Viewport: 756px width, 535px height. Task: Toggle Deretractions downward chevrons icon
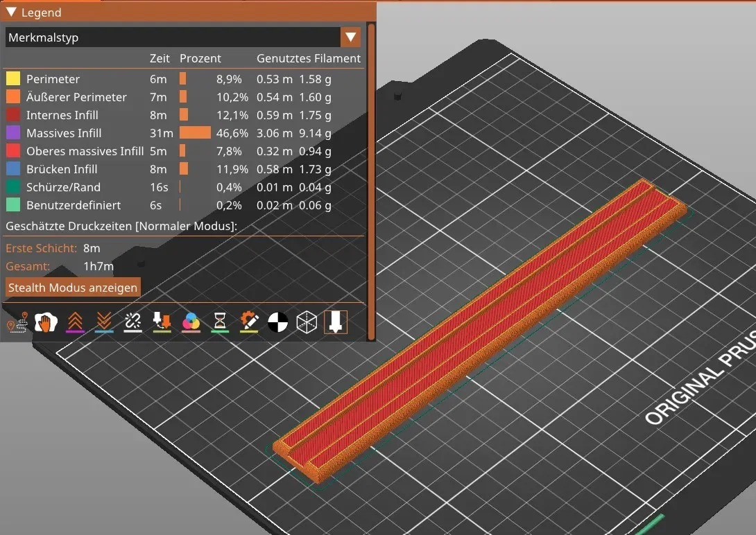[x=104, y=322]
